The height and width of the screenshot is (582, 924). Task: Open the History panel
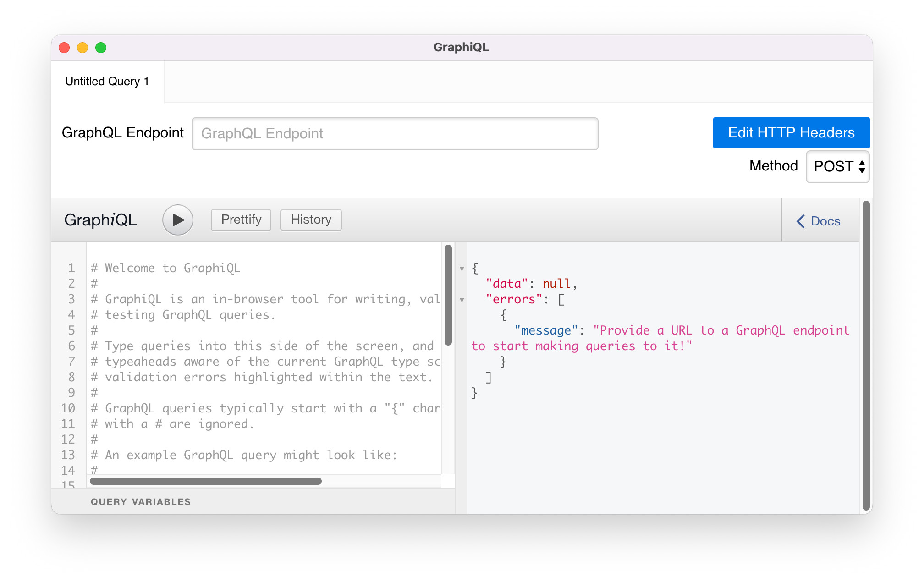[311, 220]
